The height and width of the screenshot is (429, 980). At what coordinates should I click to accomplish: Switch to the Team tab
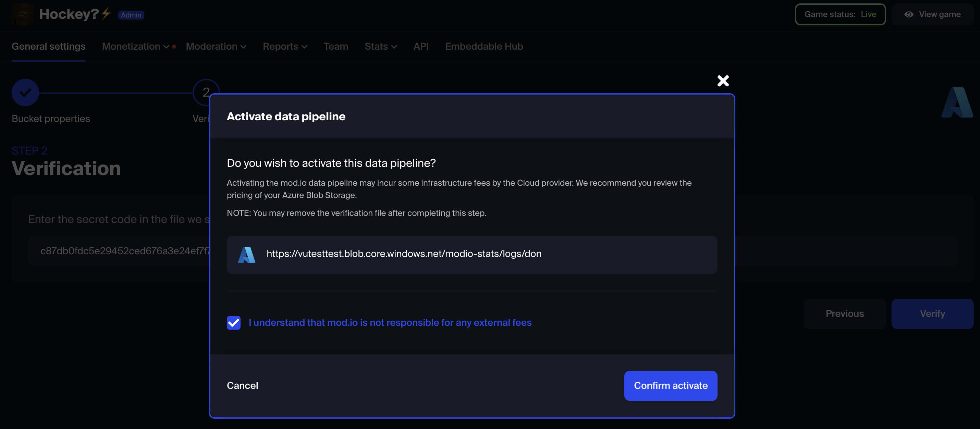335,46
